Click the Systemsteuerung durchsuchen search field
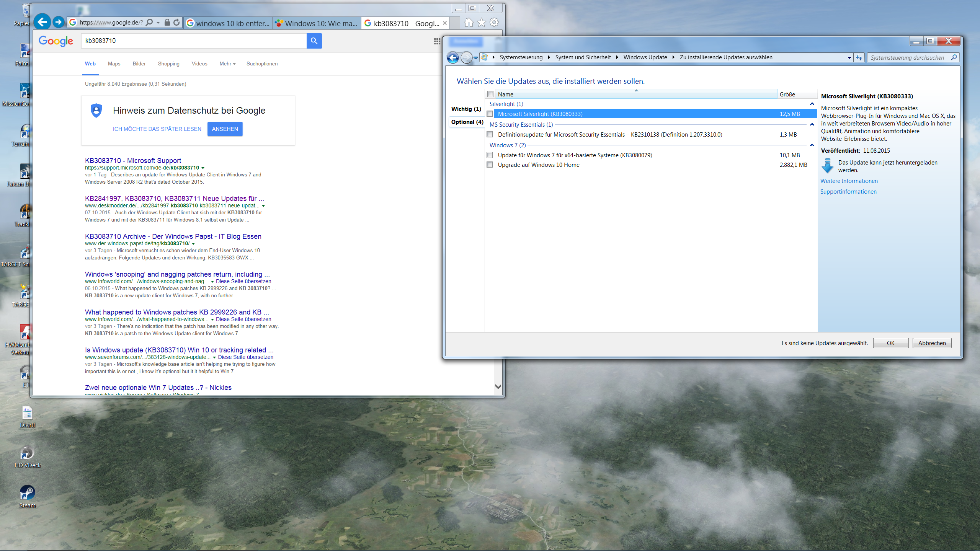 907,58
